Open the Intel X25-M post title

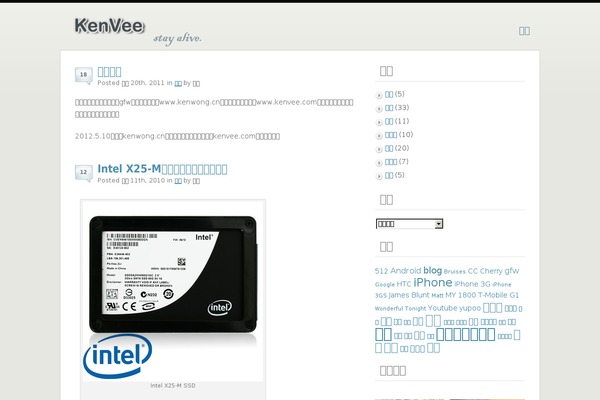[x=162, y=169]
